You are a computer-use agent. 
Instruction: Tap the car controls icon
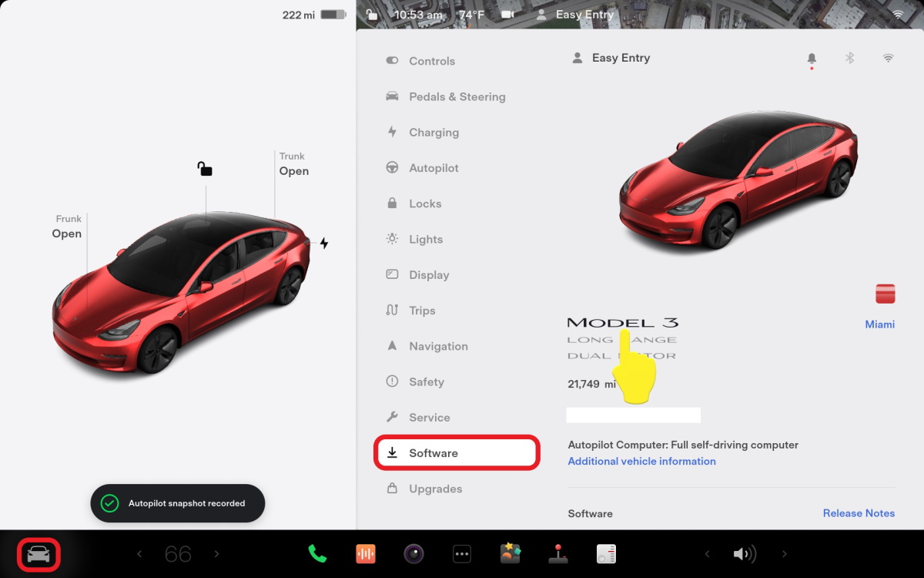click(38, 554)
